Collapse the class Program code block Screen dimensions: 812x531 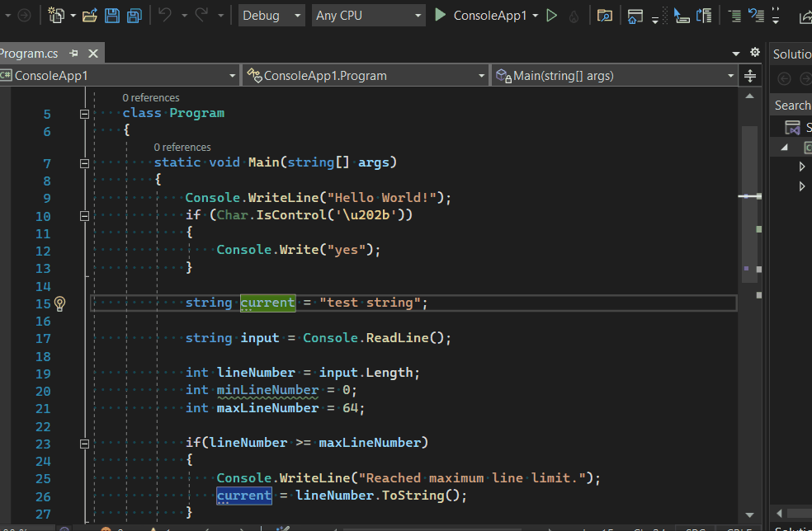coord(84,114)
